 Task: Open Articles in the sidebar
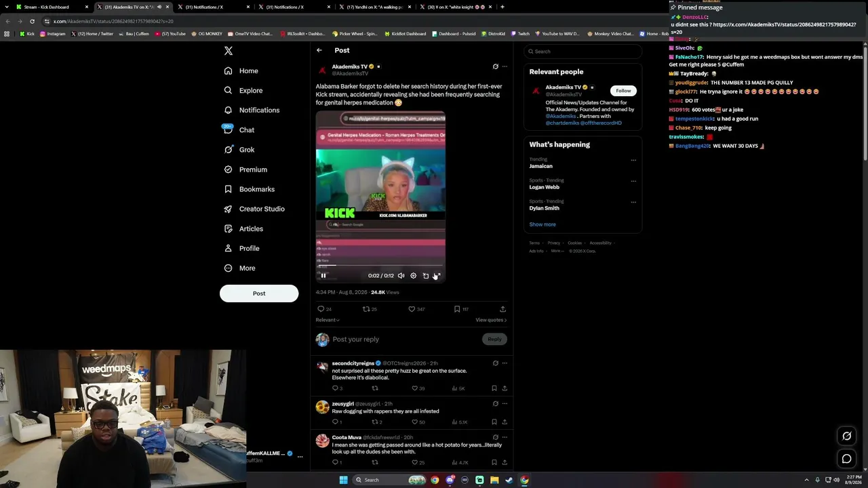click(x=243, y=228)
